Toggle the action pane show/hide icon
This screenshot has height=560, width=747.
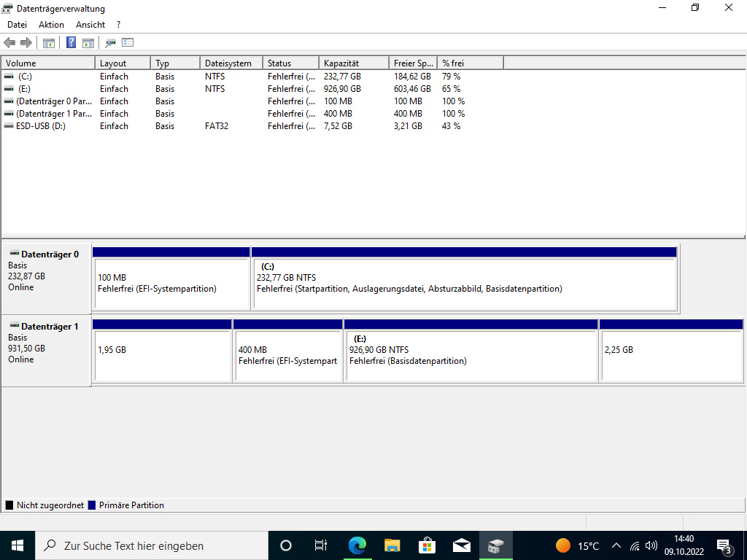tap(88, 43)
